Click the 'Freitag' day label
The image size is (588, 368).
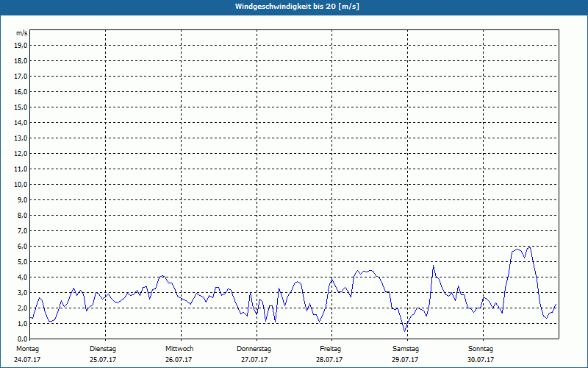click(x=330, y=349)
